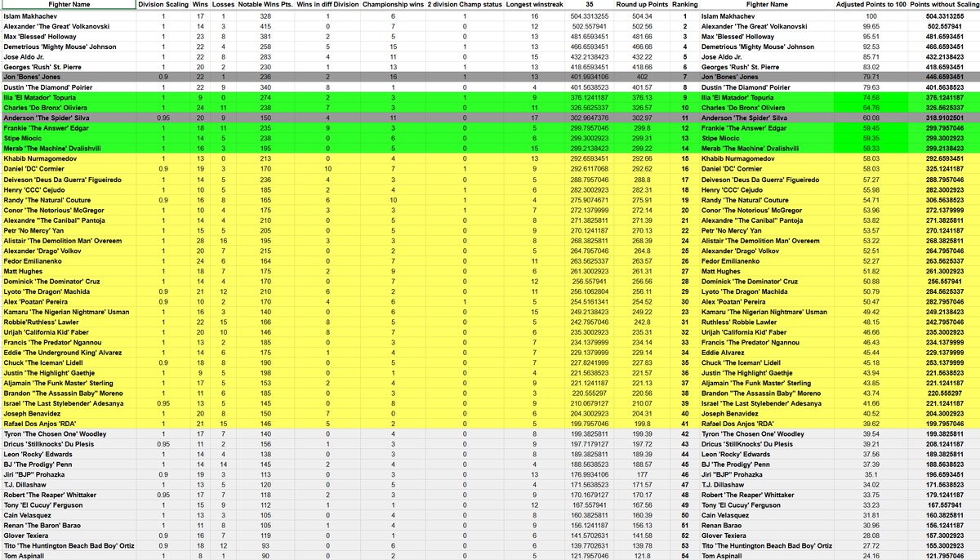Screen dimensions: 980x560
Task: Select the adjusted points value 59.33
Action: coord(870,150)
